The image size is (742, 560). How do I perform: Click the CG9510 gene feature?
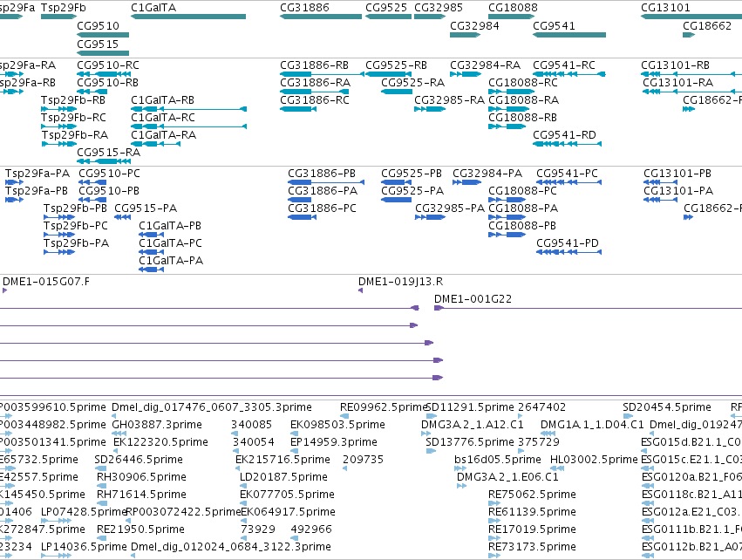[x=103, y=35]
